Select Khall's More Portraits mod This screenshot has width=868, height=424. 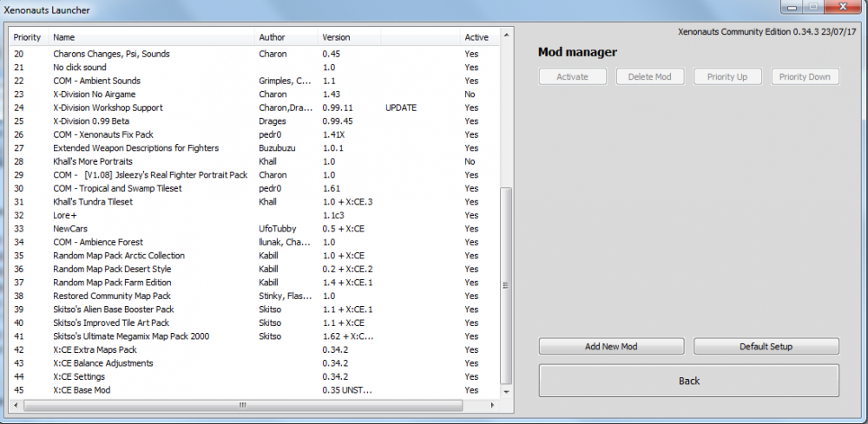point(254,161)
